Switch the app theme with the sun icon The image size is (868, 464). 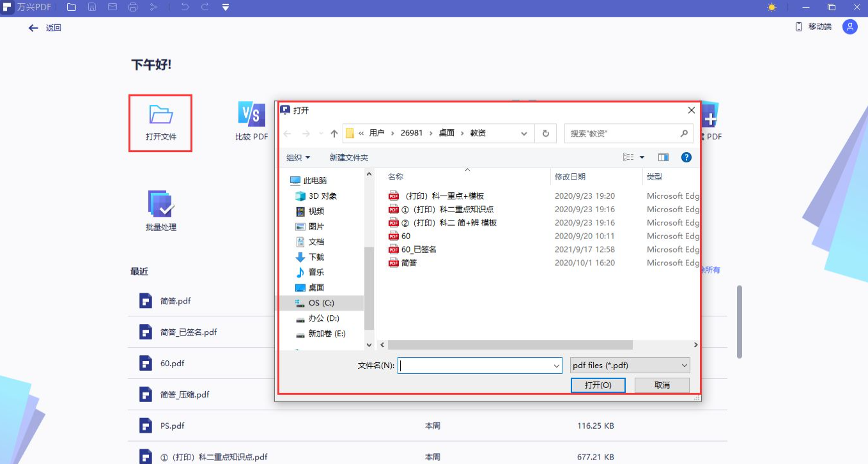tap(771, 7)
